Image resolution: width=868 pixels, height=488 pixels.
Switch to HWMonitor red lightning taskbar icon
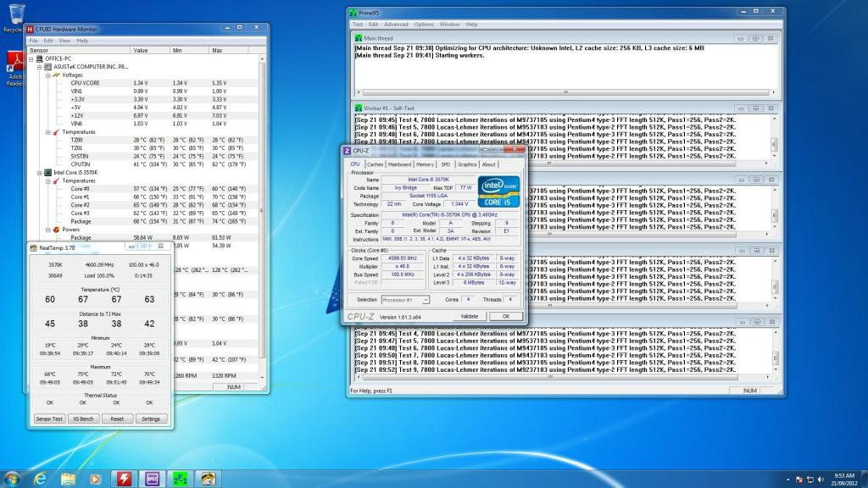coord(124,479)
